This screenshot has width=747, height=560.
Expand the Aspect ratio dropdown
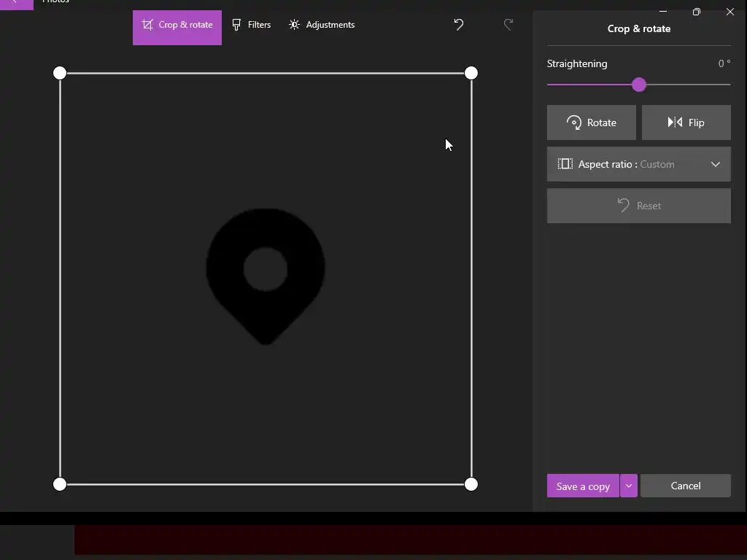[639, 164]
